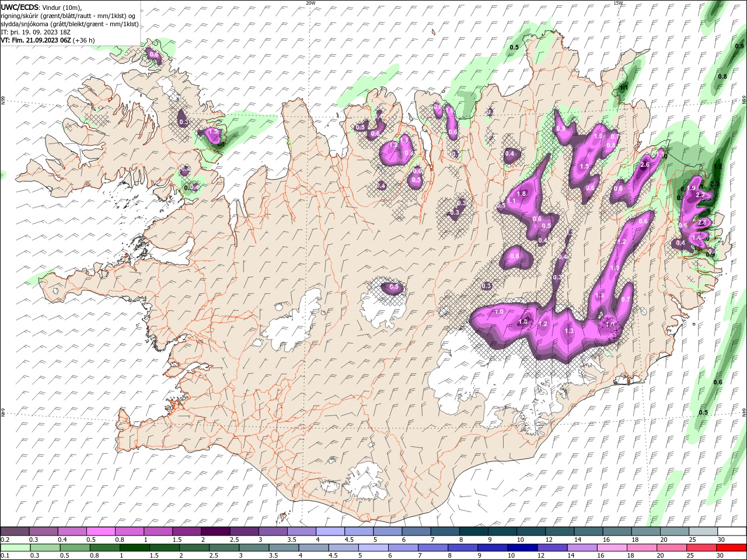Click the 6–7 light blue rain swatch
Screen dimensions: 747x560
[x=403, y=548]
